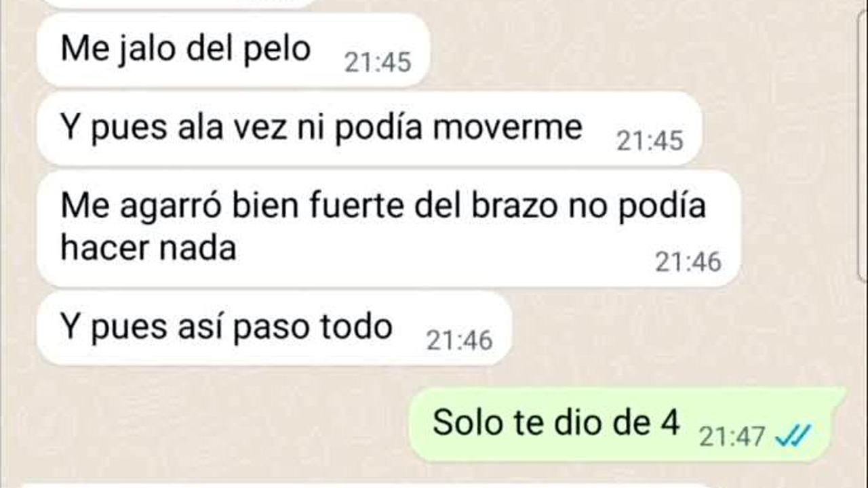
Task: Tap the "Y pues ala vez ni podía moverme" message
Action: 370,129
